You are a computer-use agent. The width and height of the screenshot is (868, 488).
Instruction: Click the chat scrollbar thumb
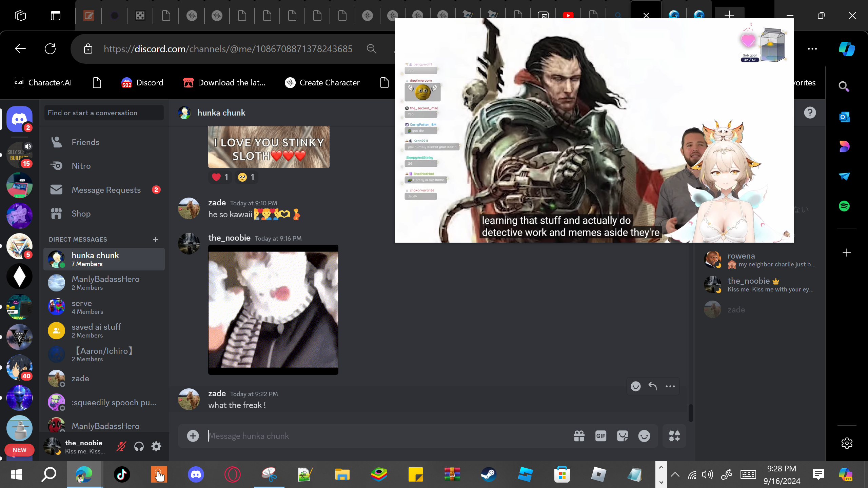(691, 413)
